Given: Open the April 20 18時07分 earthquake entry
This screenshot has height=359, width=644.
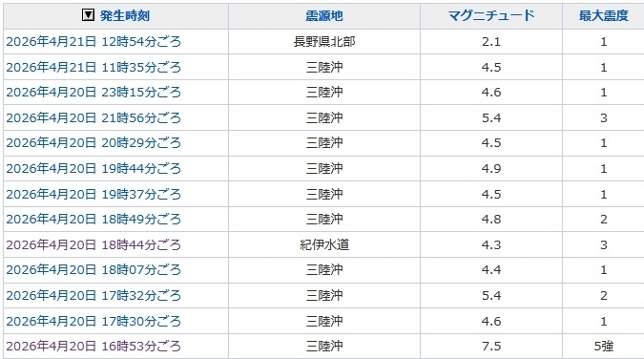Looking at the screenshot, I should pos(93,270).
